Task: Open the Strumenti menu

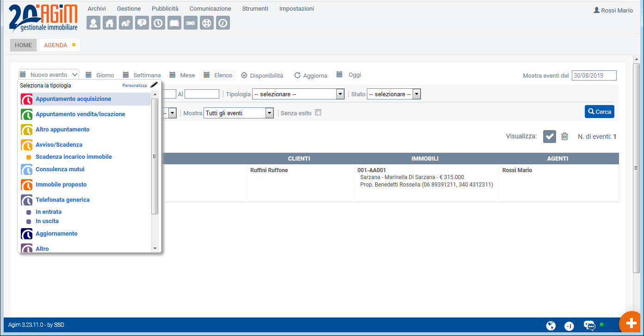Action: tap(255, 9)
